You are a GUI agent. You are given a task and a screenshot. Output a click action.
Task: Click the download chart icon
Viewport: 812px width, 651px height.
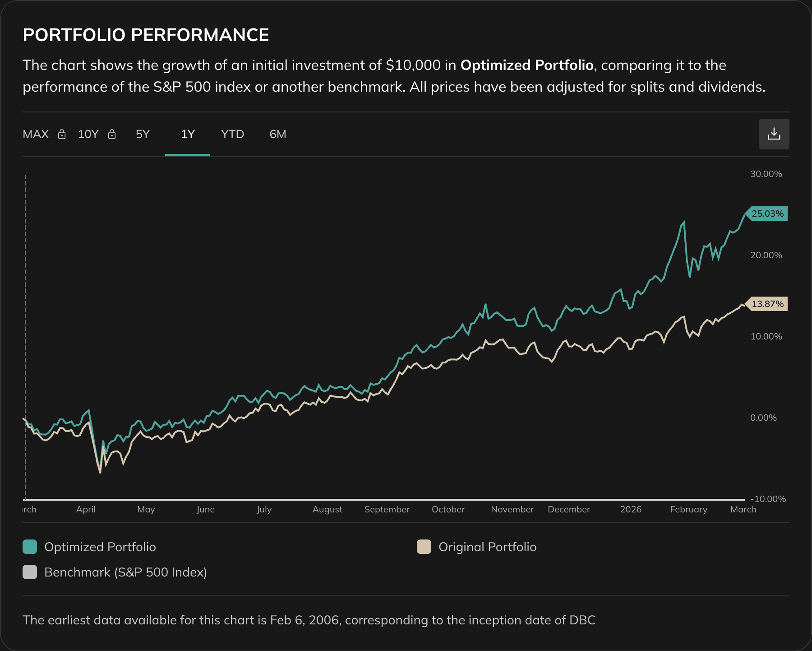coord(774,134)
